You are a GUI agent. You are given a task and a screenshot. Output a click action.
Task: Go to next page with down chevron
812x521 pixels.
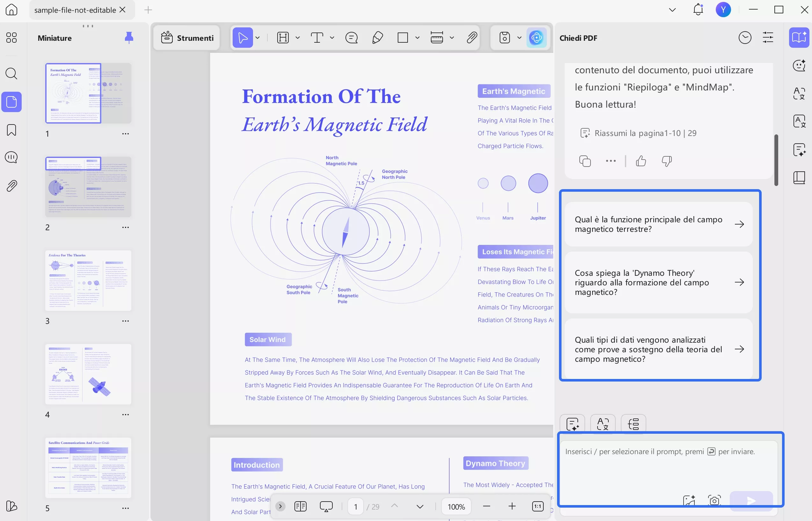[420, 506]
